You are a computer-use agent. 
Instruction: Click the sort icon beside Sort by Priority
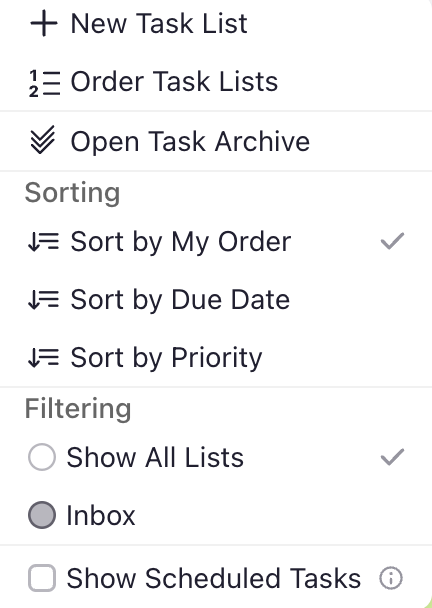point(43,357)
